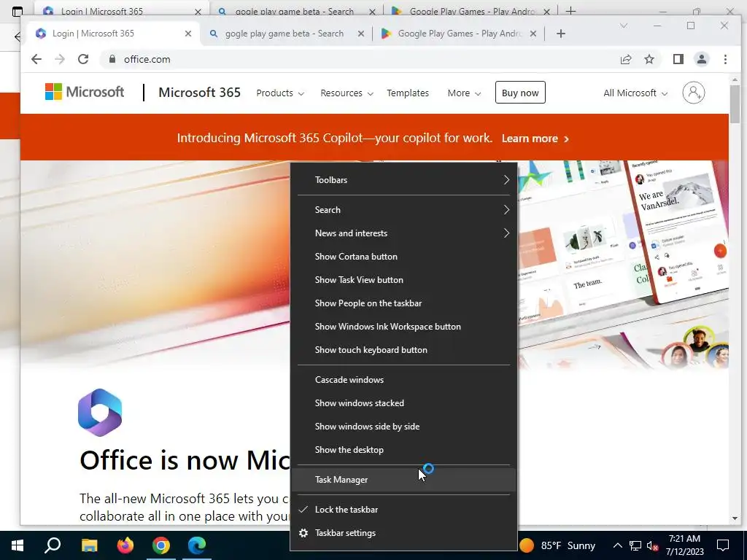Select Cascade windows
The height and width of the screenshot is (560, 747).
pos(403,380)
